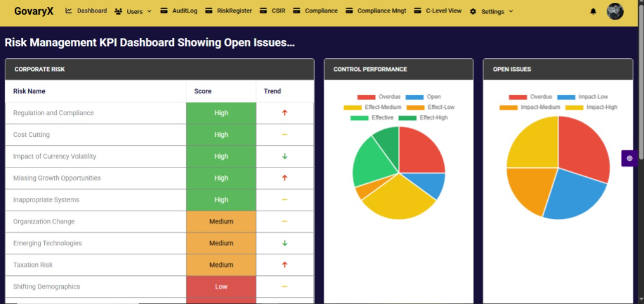Select the Cost Cutting risk name
Image resolution: width=644 pixels, height=304 pixels.
point(31,134)
